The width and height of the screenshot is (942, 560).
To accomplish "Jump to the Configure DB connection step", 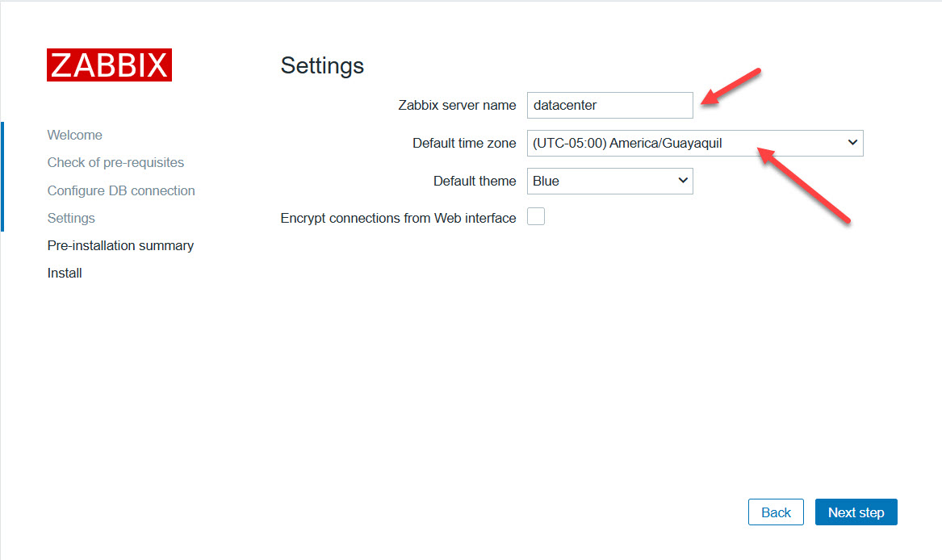I will pyautogui.click(x=121, y=190).
